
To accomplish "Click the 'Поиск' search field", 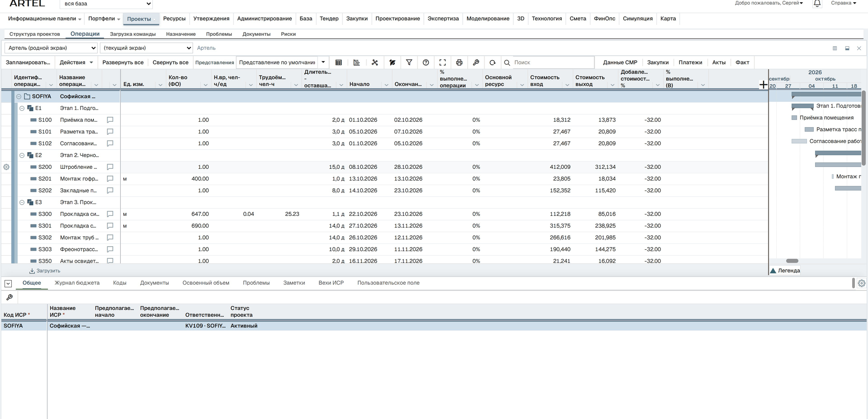I will click(553, 62).
